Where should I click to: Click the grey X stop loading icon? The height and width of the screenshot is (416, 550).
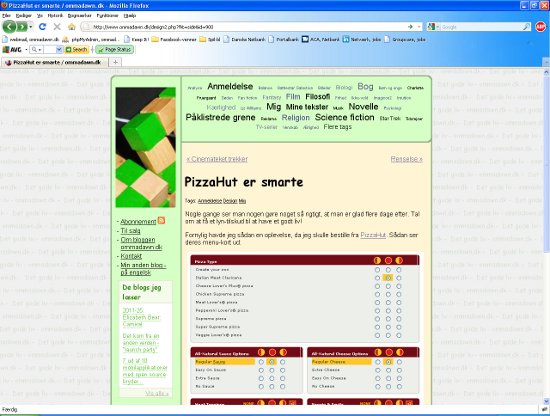[57, 27]
